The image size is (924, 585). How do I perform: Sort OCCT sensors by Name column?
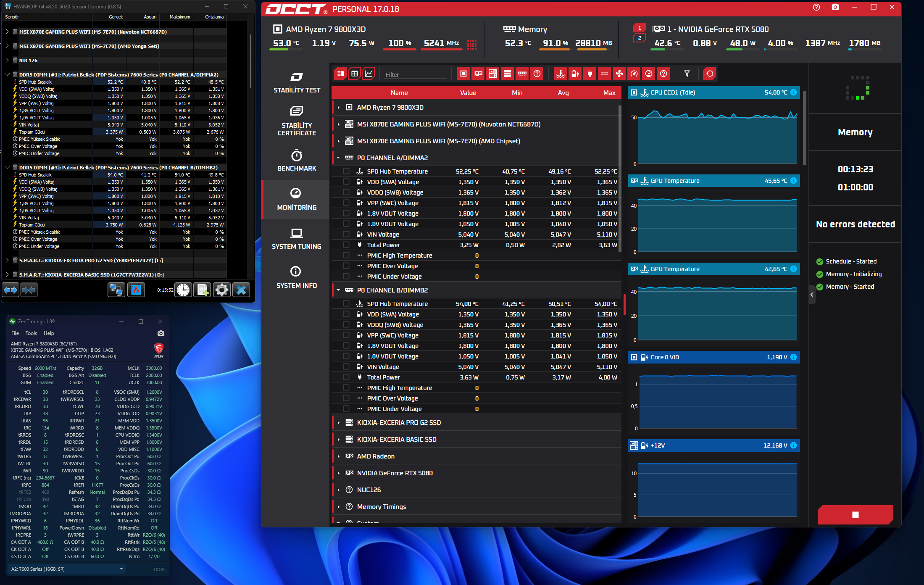[x=399, y=93]
